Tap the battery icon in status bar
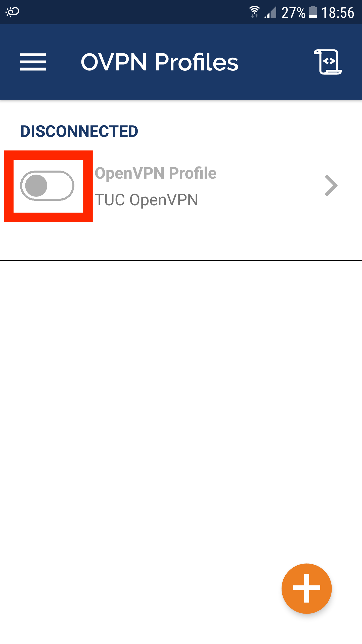 click(x=313, y=12)
